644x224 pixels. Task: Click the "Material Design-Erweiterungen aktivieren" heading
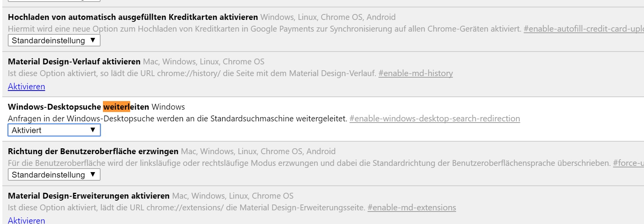(88, 196)
